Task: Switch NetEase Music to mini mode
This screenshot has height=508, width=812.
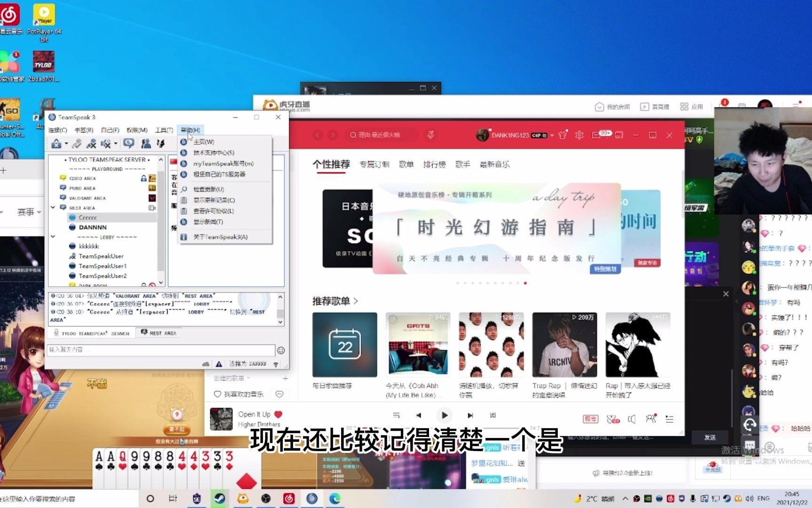Action: 619,135
